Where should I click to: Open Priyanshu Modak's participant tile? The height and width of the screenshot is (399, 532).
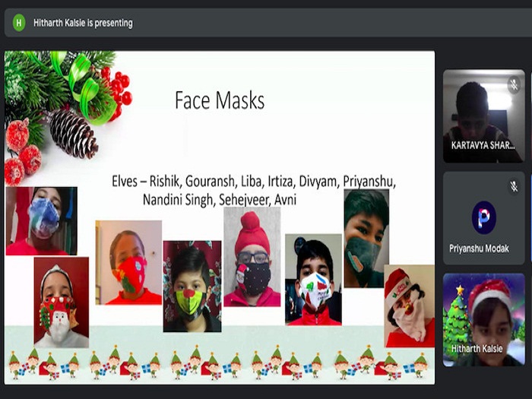[x=484, y=218]
